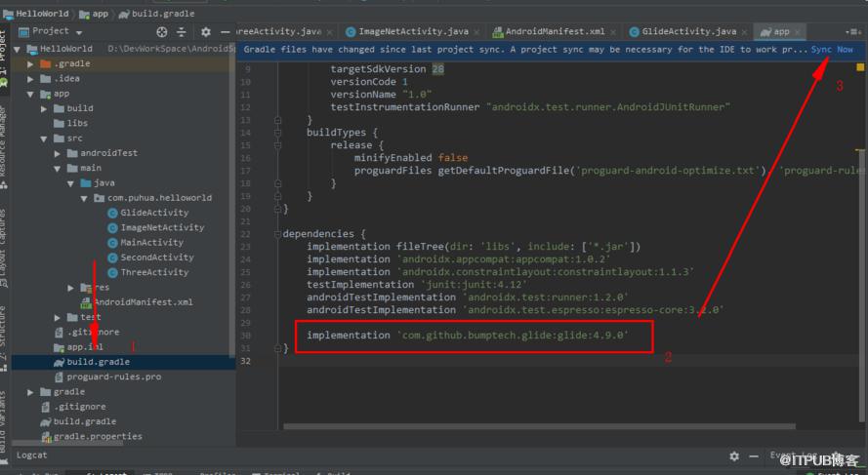Expand the androidTest folder arrow
868x475 pixels.
[x=57, y=154]
